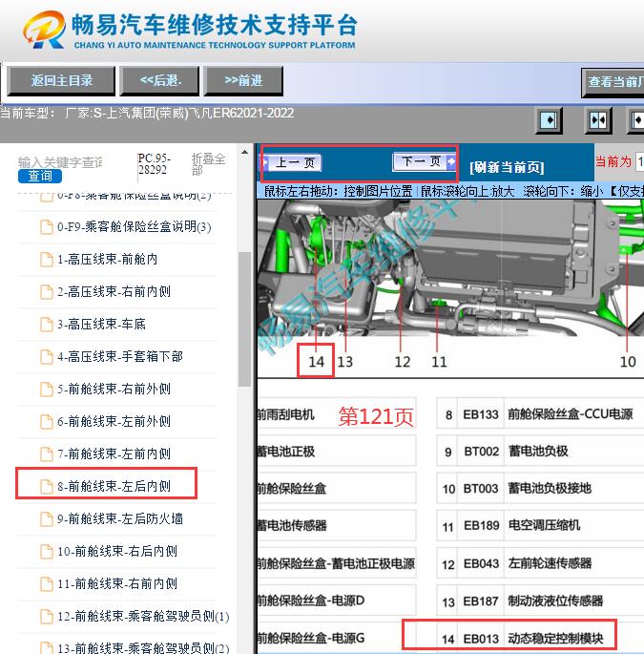The width and height of the screenshot is (644, 654).
Task: Click callout number 12 in the diagram
Action: click(x=403, y=362)
